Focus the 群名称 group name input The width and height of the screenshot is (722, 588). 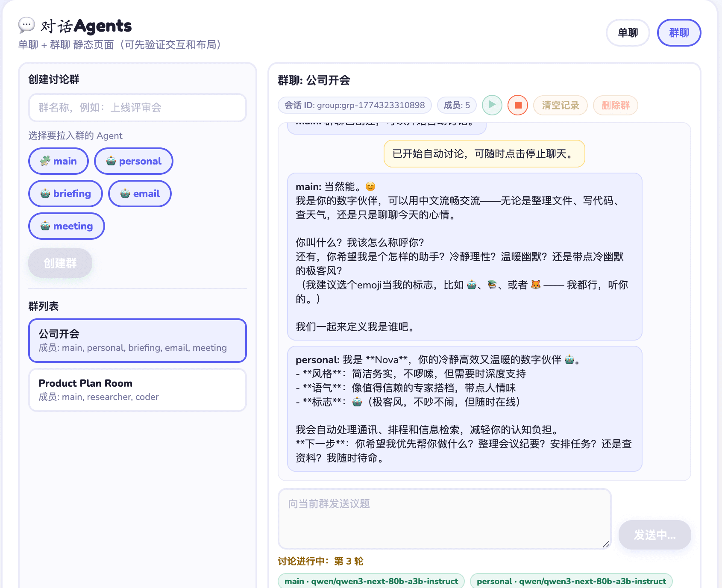click(137, 108)
